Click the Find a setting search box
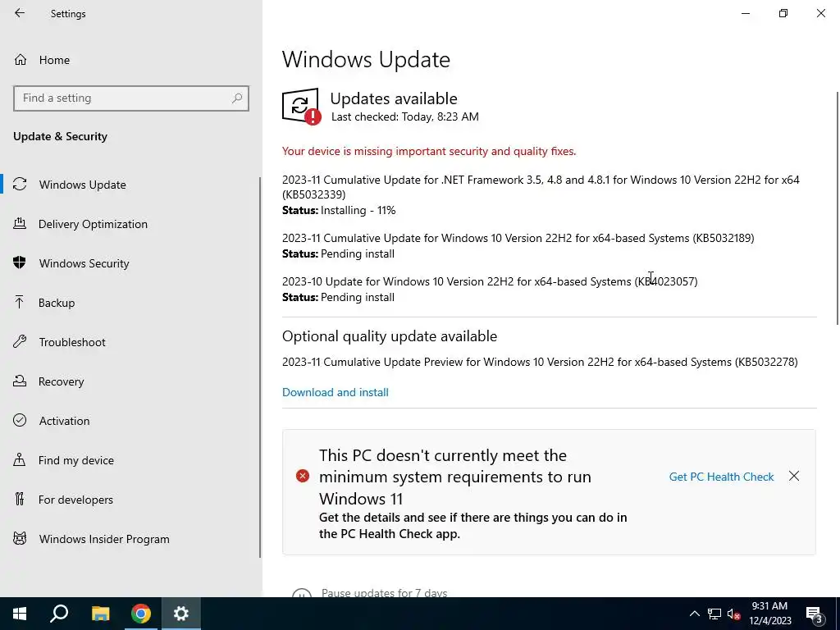840x630 pixels. point(131,98)
